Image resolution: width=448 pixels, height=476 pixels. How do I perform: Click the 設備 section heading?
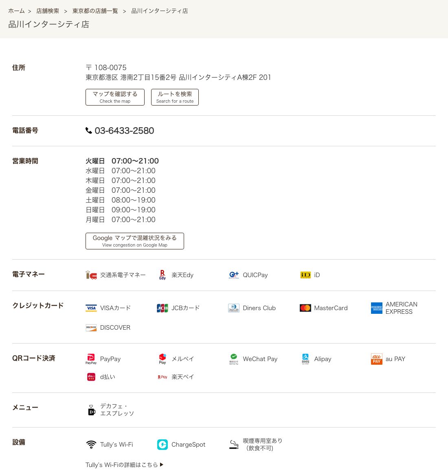tap(18, 442)
